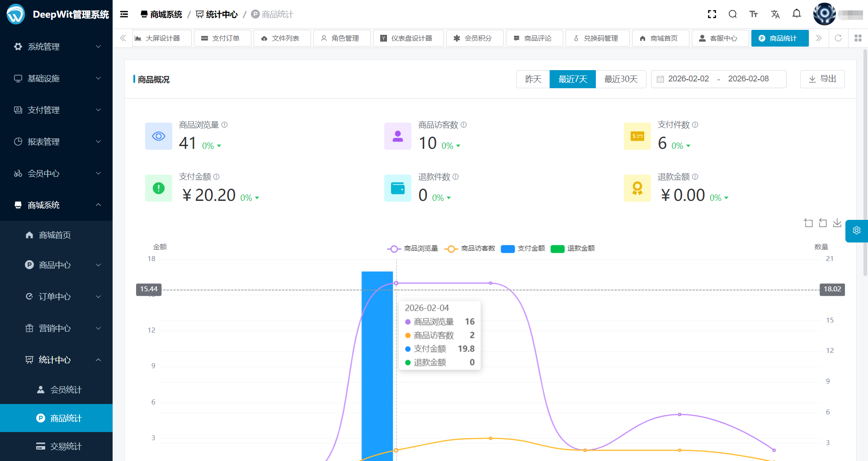The width and height of the screenshot is (868, 461).
Task: Open the font size (Tt) setting
Action: pyautogui.click(x=754, y=14)
